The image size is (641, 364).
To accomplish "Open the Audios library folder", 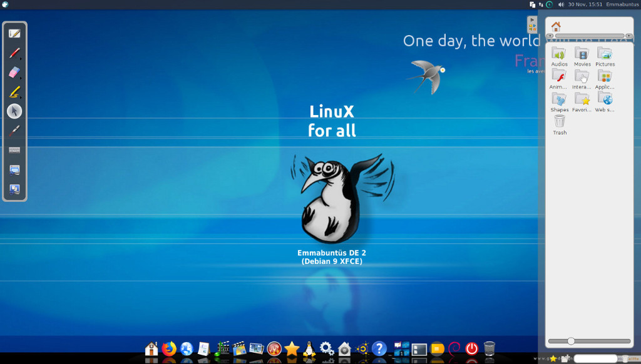I will click(x=559, y=56).
